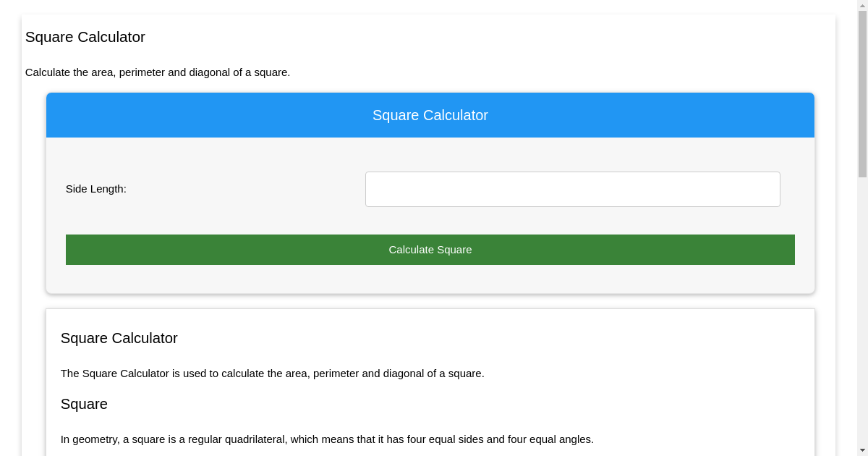Click inside the empty side length text box
This screenshot has height=456, width=868.
(x=572, y=189)
